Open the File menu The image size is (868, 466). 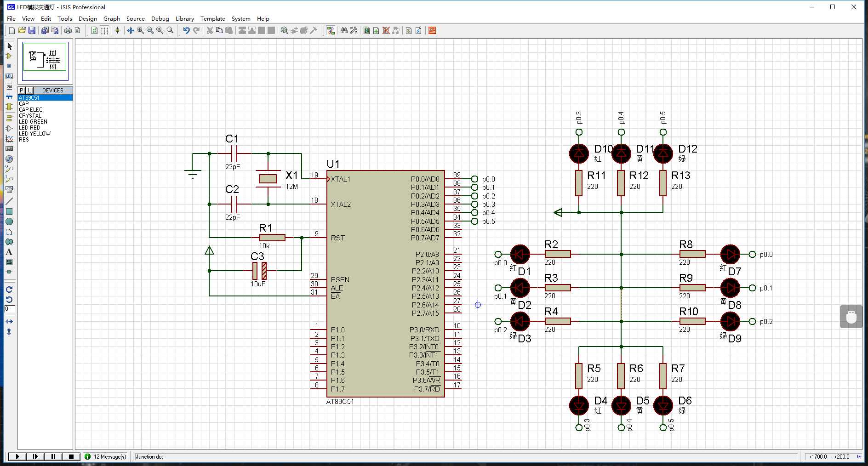11,19
